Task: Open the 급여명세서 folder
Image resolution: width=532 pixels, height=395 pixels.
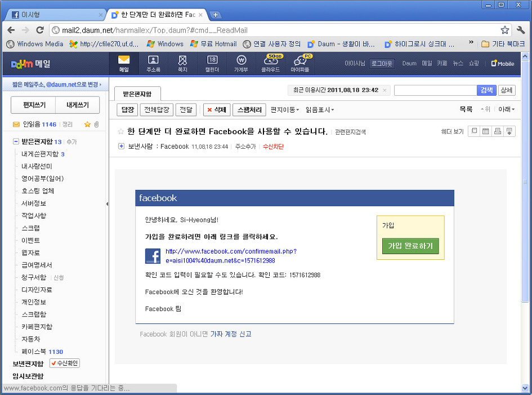Action: click(37, 265)
